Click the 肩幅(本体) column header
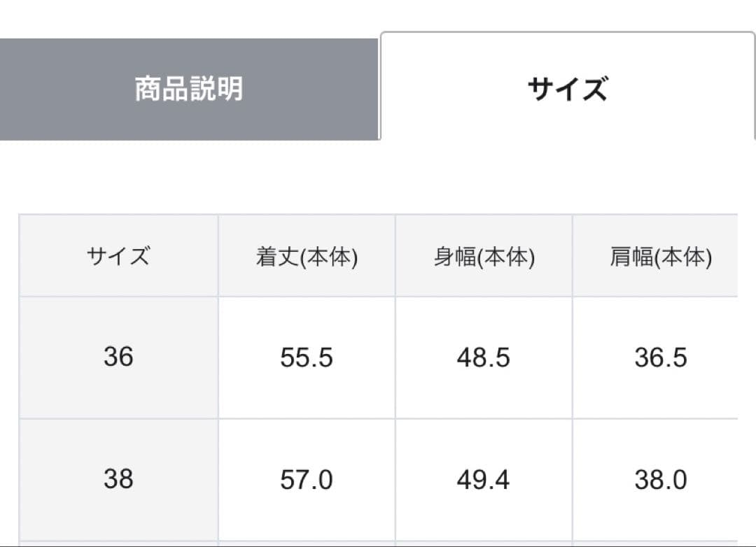This screenshot has width=756, height=547. (x=660, y=257)
